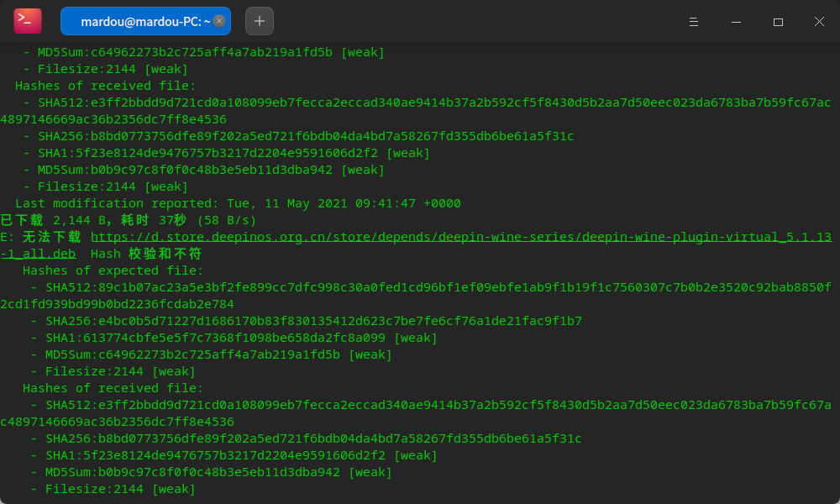Click the 'Last modification reported' line

point(238,203)
